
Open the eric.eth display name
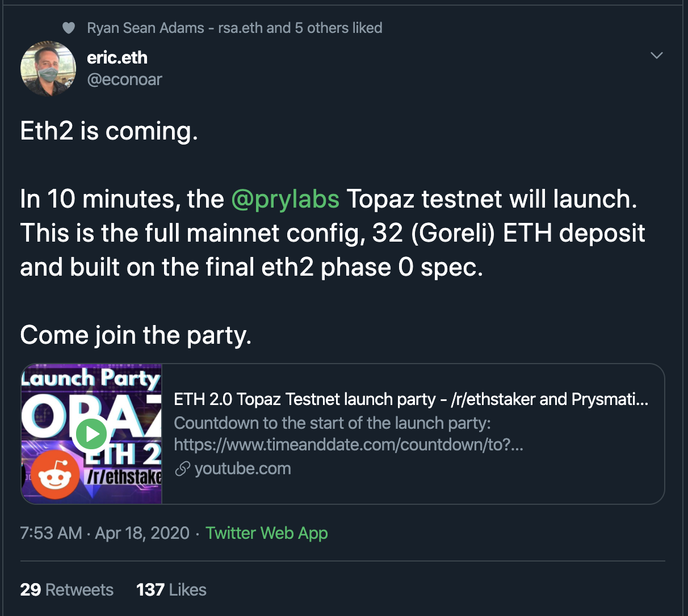[118, 57]
